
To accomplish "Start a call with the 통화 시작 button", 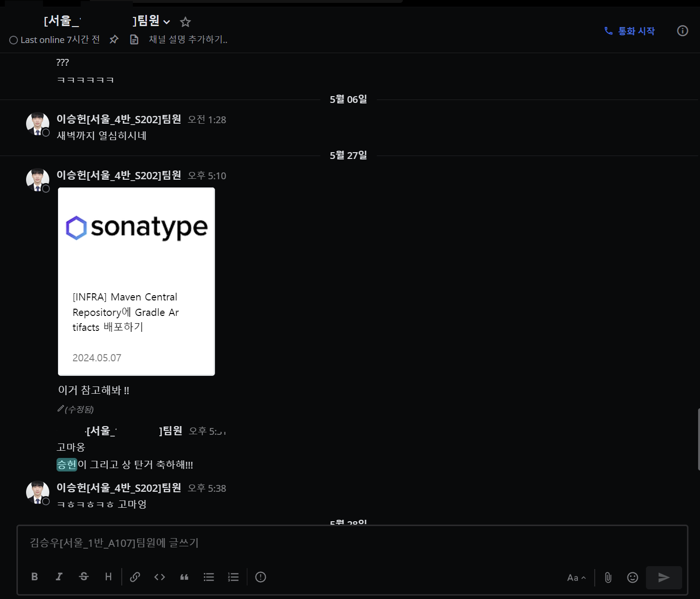I will (630, 31).
